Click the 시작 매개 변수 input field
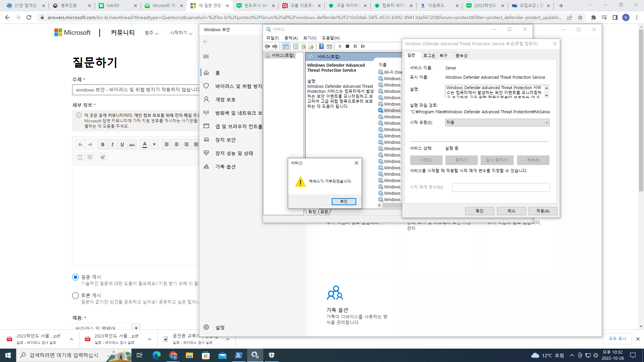The image size is (644, 362). [x=500, y=187]
